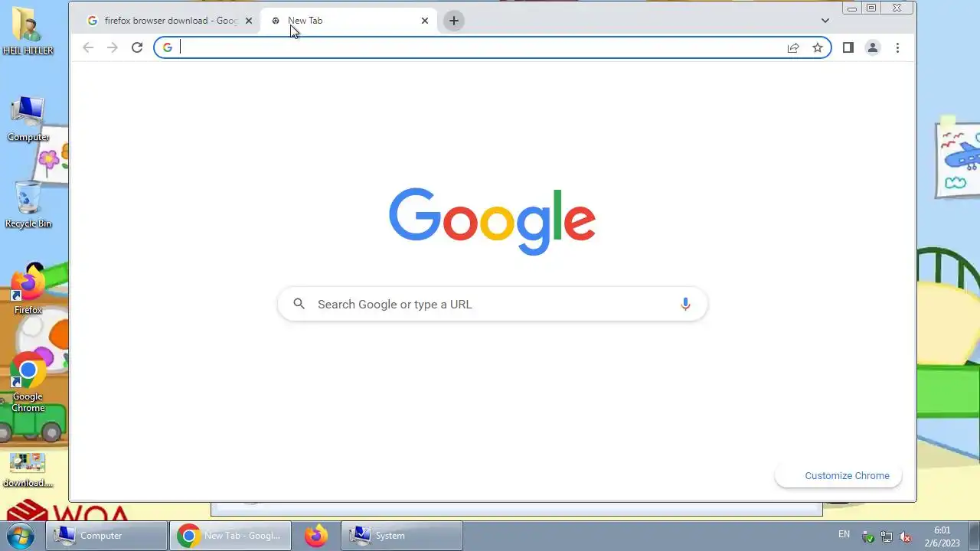Open a new tab with the plus button

pos(454,21)
